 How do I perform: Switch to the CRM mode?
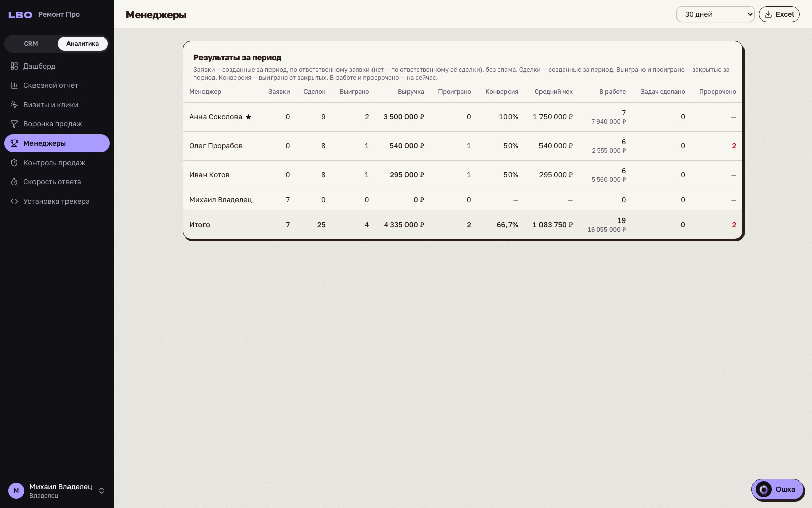coord(31,44)
